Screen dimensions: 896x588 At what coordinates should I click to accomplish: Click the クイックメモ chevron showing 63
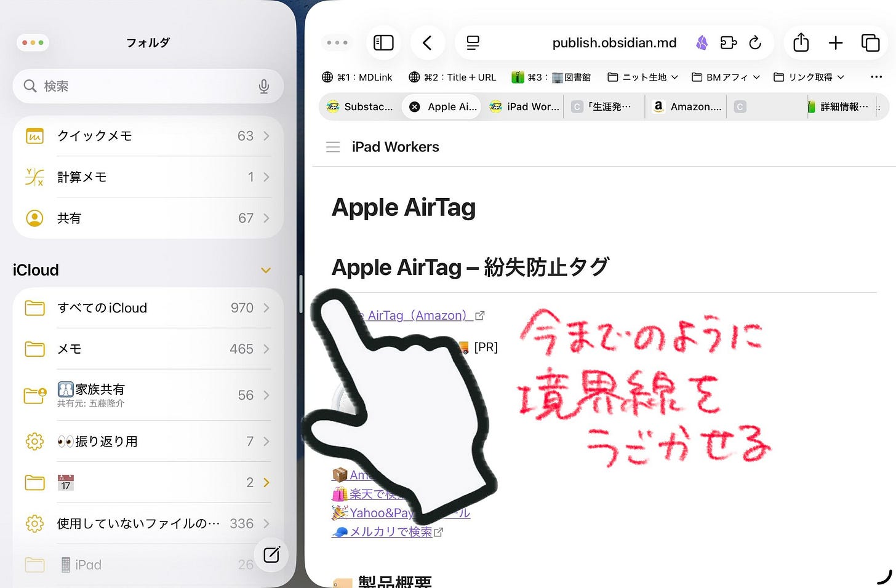click(x=266, y=136)
